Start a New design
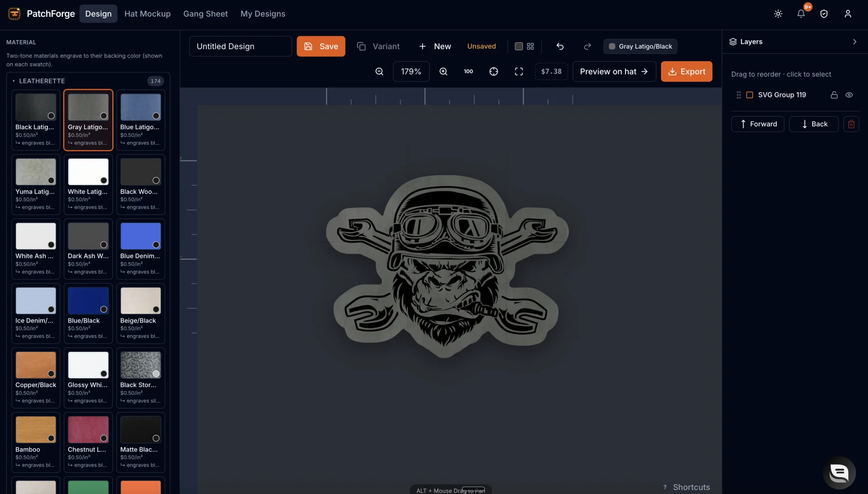The width and height of the screenshot is (868, 494). pos(435,46)
